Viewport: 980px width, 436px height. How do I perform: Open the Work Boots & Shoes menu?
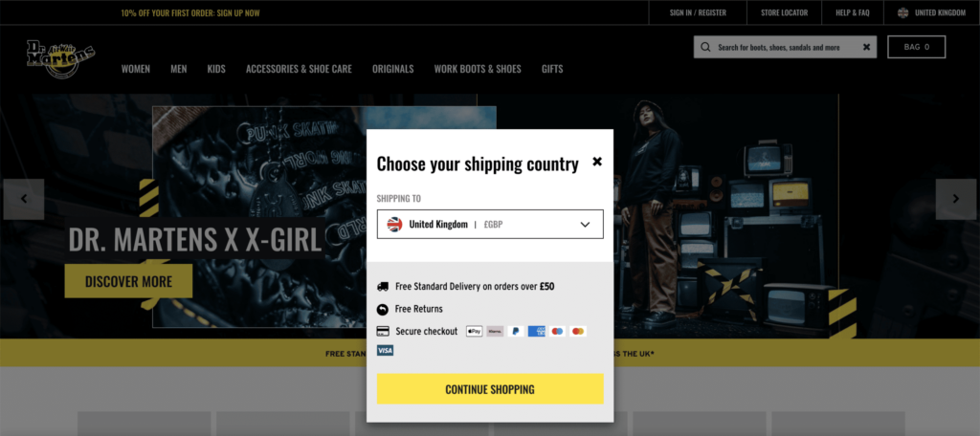(478, 69)
